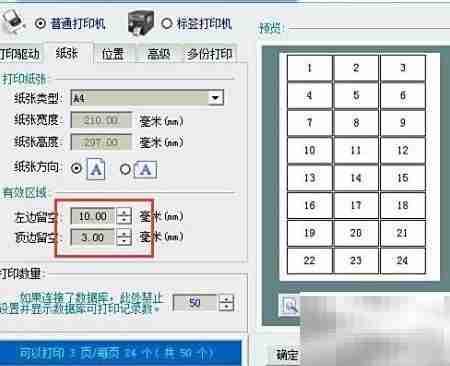Click the print quantity 50 field

point(195,303)
